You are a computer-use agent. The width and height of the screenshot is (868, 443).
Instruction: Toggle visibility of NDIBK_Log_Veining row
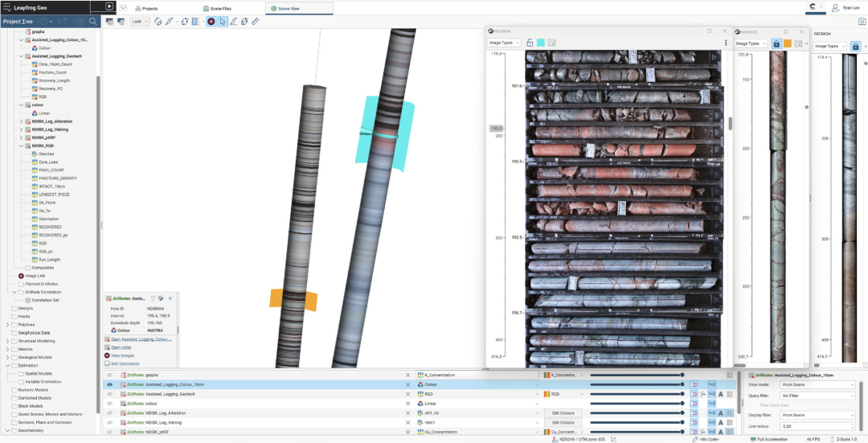[x=109, y=423]
